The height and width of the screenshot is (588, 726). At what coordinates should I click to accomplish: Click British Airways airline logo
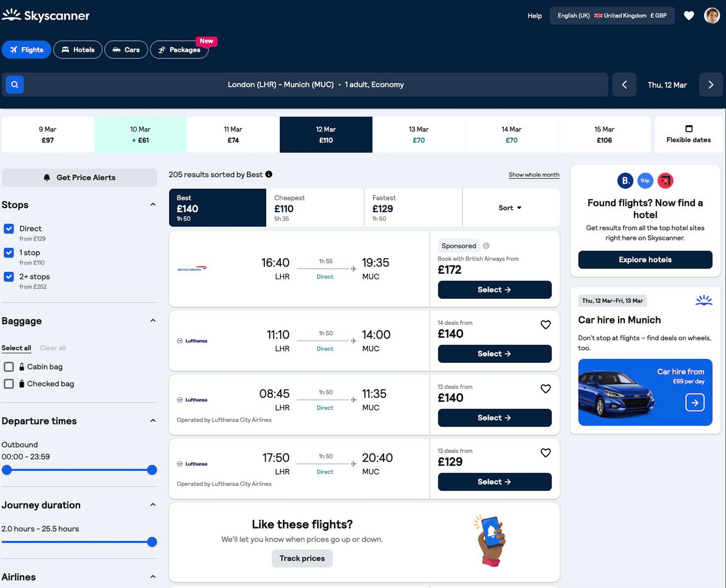coord(192,269)
